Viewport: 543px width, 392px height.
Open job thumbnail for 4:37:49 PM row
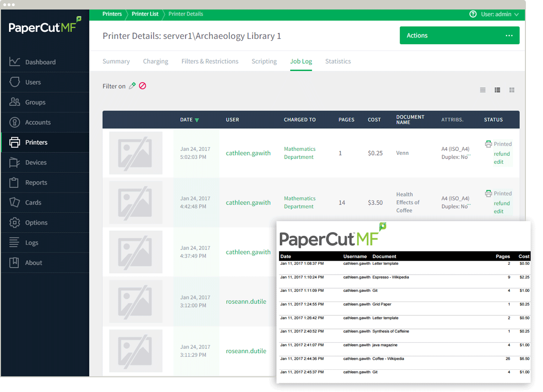coord(135,252)
